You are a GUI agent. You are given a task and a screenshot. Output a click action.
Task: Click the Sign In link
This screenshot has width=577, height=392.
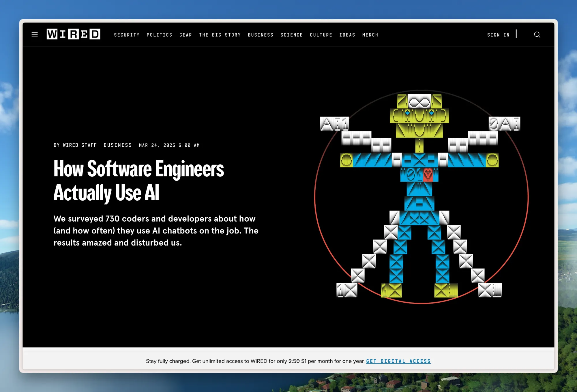[498, 35]
